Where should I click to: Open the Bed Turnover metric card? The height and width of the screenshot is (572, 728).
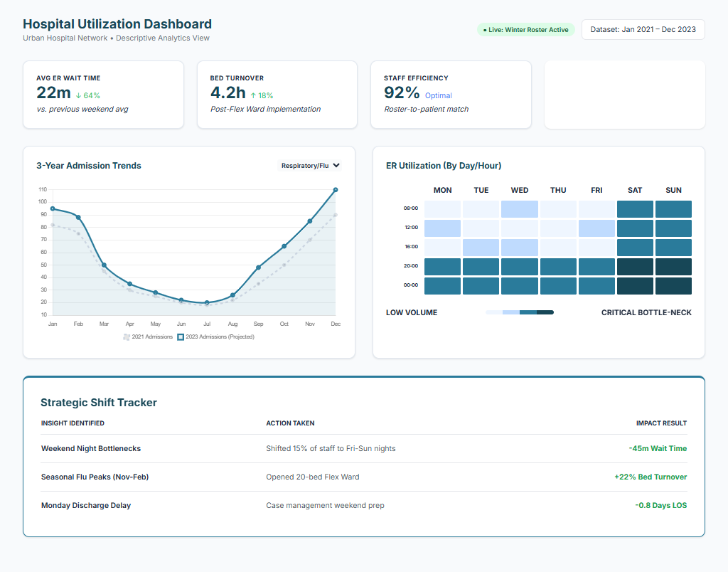click(277, 95)
